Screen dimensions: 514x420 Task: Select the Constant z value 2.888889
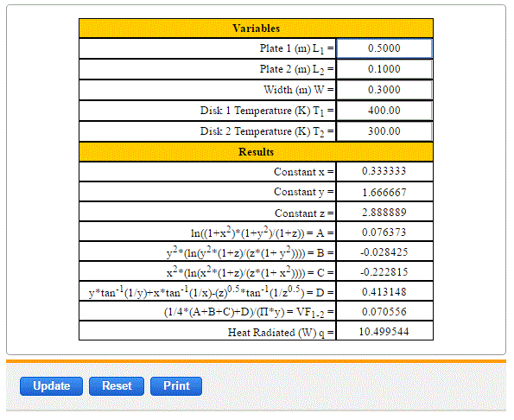tap(384, 213)
